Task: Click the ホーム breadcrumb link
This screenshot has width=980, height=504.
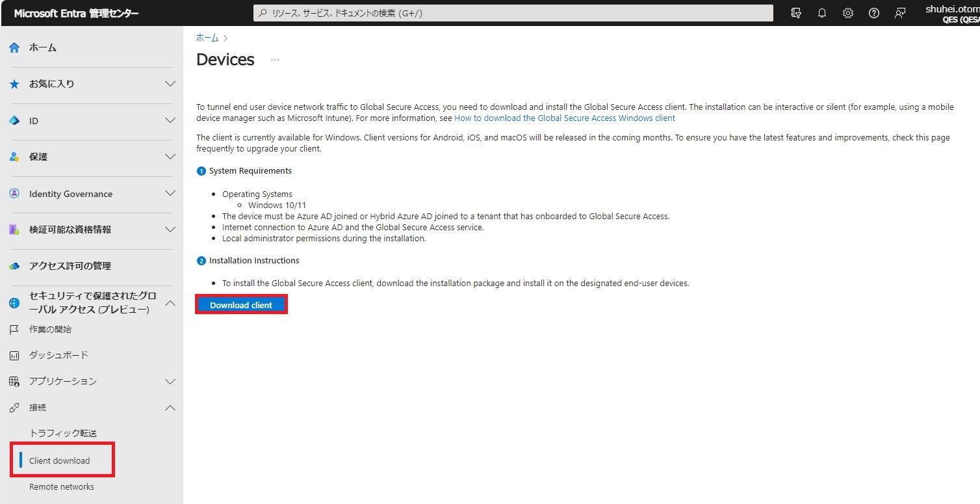Action: coord(207,38)
